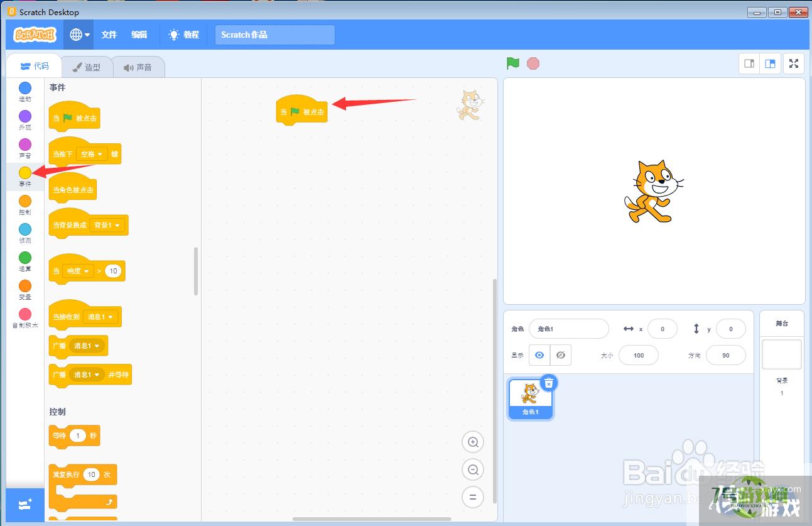The height and width of the screenshot is (526, 812).
Task: Click the project title field Scratch作品
Action: coord(274,35)
